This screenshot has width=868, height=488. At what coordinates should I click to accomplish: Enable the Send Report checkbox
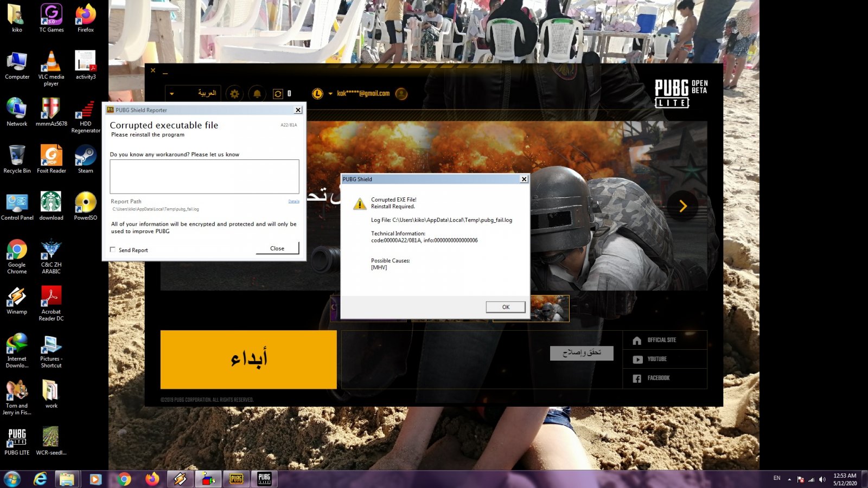[x=113, y=250]
